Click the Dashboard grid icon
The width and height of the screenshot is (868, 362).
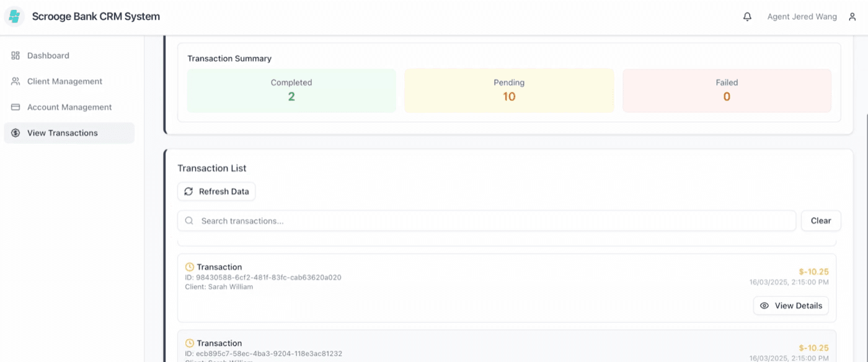coord(15,56)
